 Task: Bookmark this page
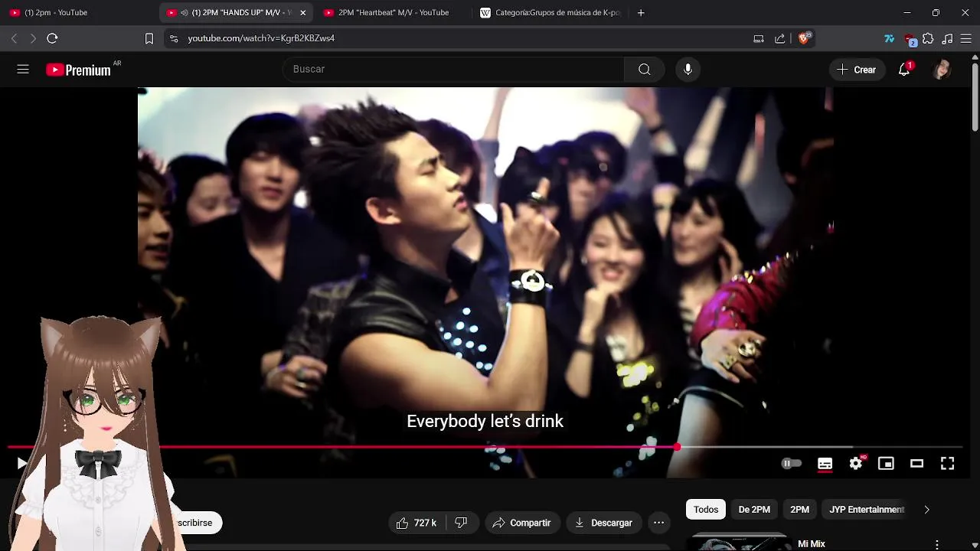[149, 38]
